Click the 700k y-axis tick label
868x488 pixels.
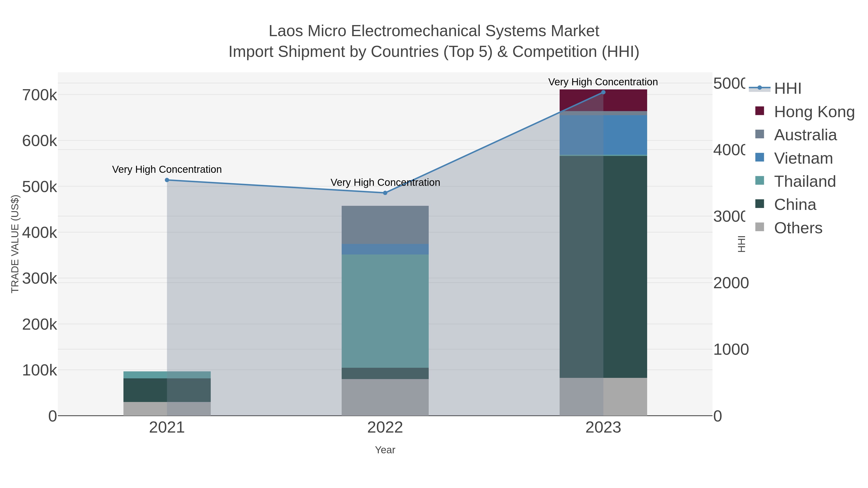(40, 95)
